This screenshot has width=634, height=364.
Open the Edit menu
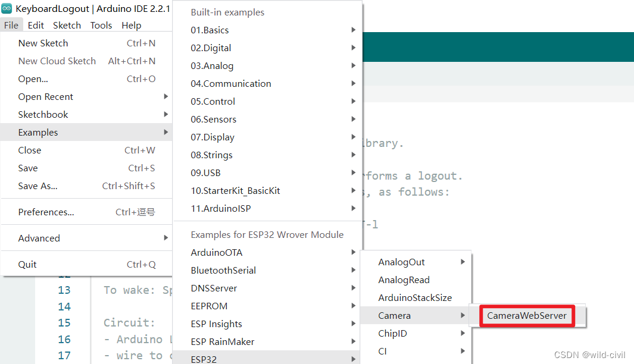36,25
